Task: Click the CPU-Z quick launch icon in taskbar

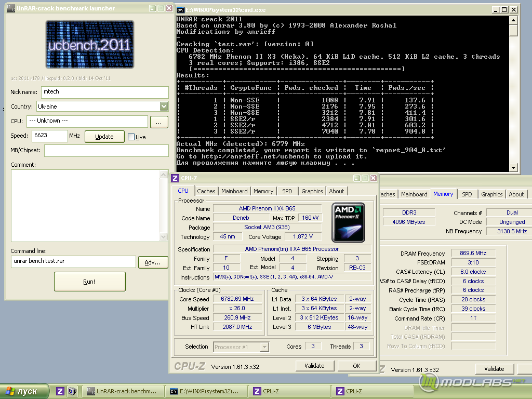Action: click(x=60, y=391)
